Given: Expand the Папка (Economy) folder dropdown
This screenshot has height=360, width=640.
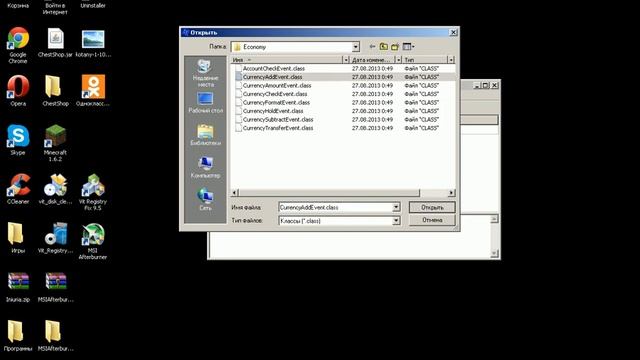Looking at the screenshot, I should click(356, 47).
